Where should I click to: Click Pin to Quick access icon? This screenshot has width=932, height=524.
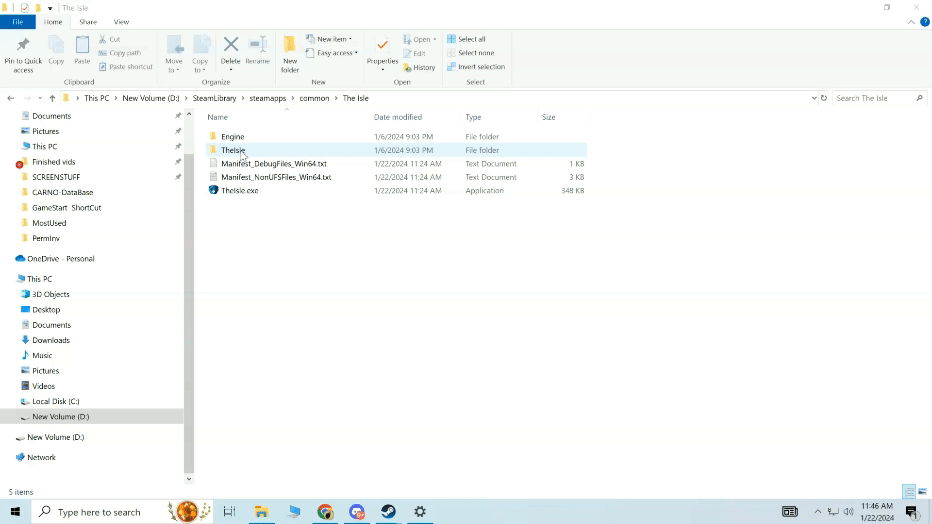pyautogui.click(x=23, y=45)
